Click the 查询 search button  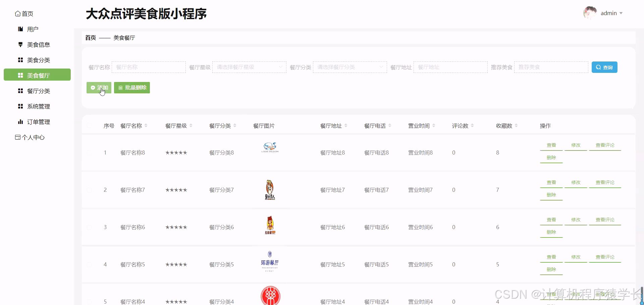click(x=604, y=67)
